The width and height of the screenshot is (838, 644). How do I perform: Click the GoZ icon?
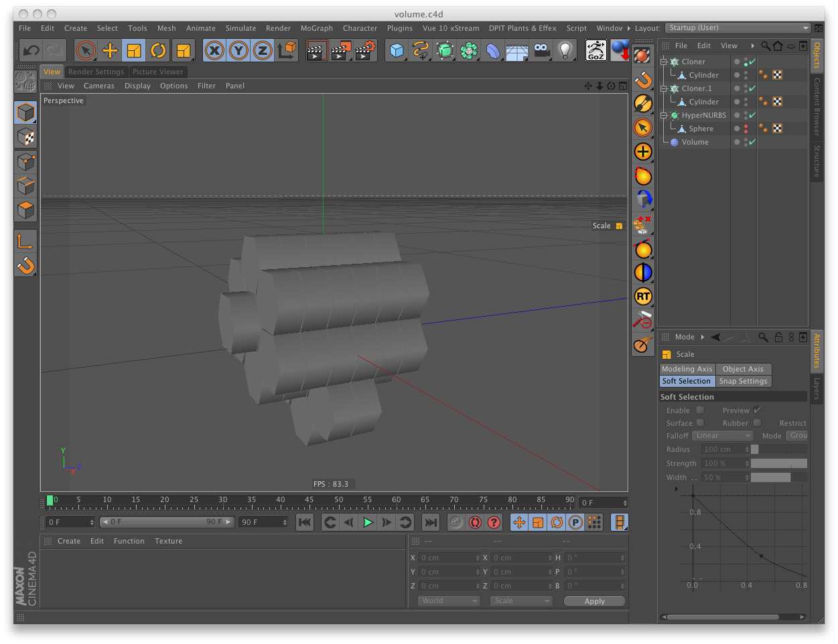click(596, 50)
